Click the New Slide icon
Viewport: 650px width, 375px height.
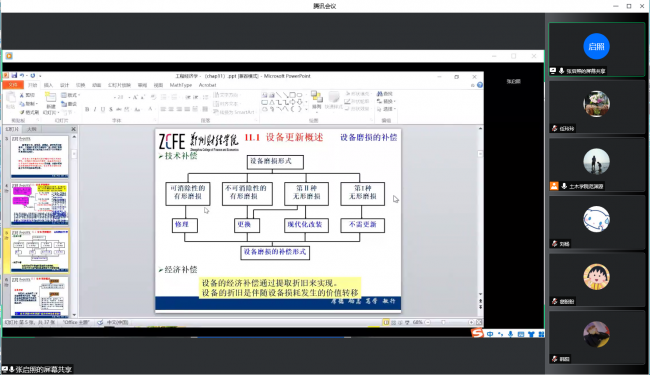tap(50, 98)
